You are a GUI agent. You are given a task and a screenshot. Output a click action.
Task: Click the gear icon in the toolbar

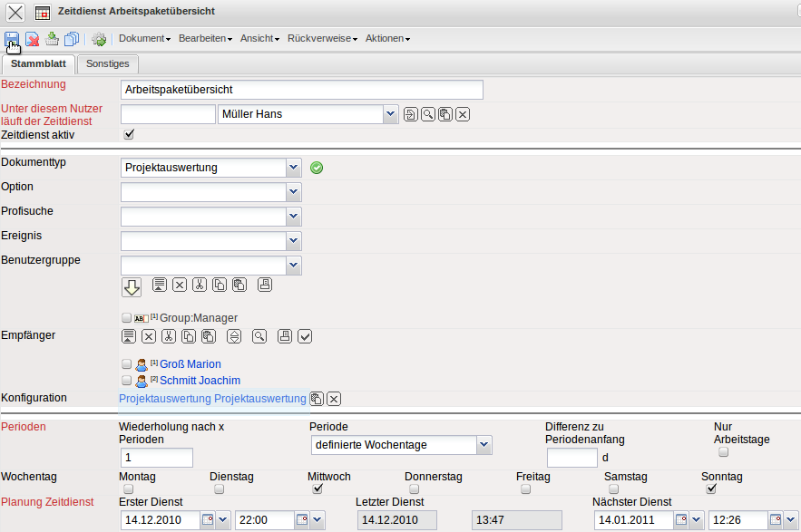click(x=99, y=39)
